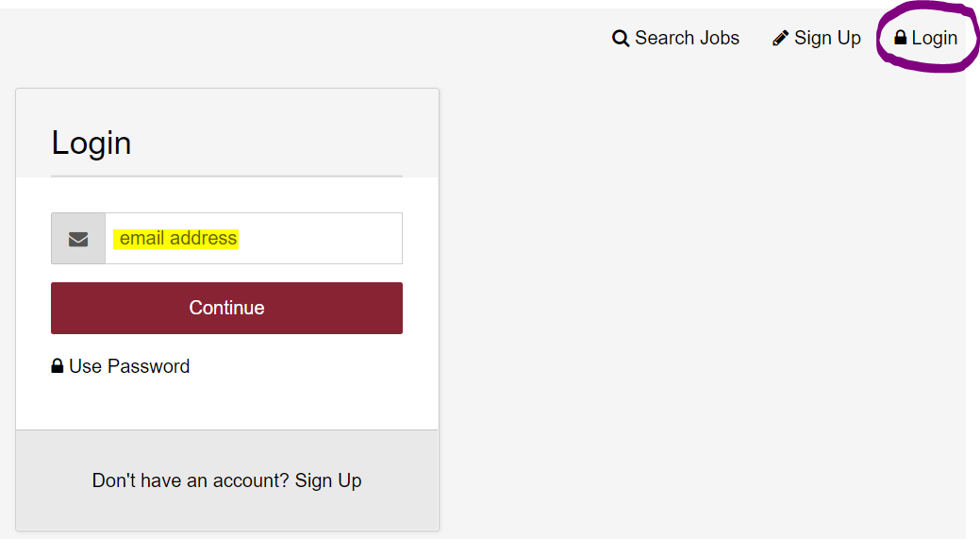Click the dark red Continue button

pyautogui.click(x=227, y=308)
